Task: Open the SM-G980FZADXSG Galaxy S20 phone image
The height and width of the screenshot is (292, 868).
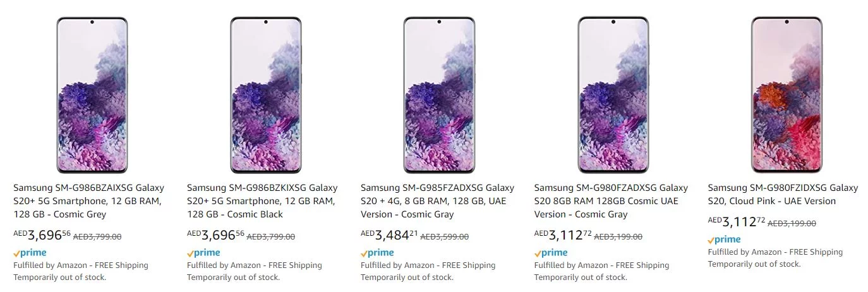Action: (613, 95)
